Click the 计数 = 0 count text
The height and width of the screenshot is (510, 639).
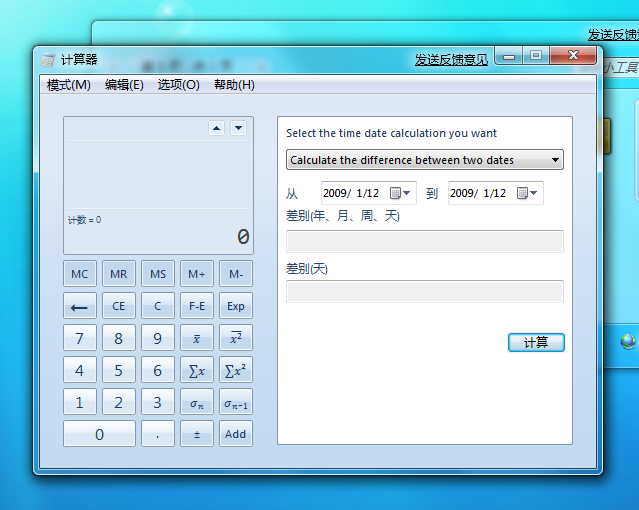tap(84, 220)
